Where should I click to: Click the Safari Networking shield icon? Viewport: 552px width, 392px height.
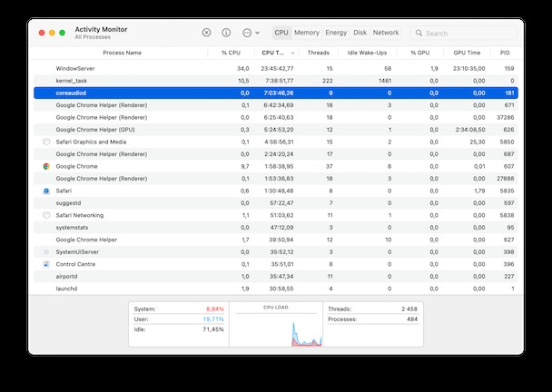(46, 215)
